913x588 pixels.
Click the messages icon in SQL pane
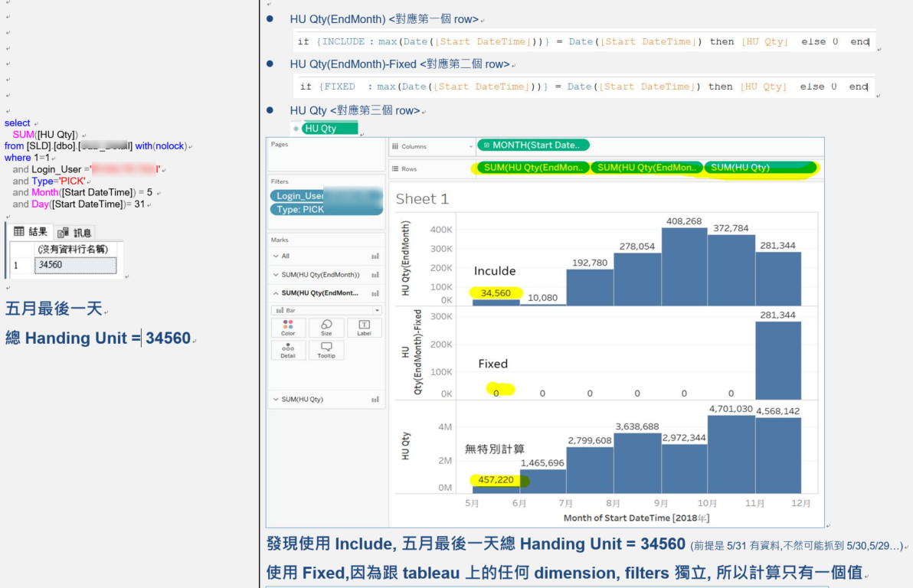(x=63, y=233)
